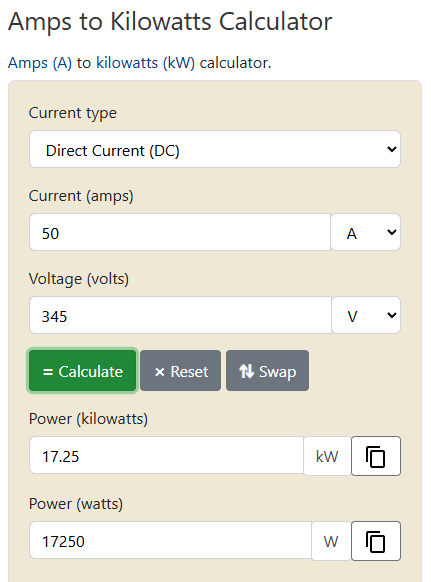Screen dimensions: 431x582
Task: Focus the Current amps input field
Action: tap(180, 232)
